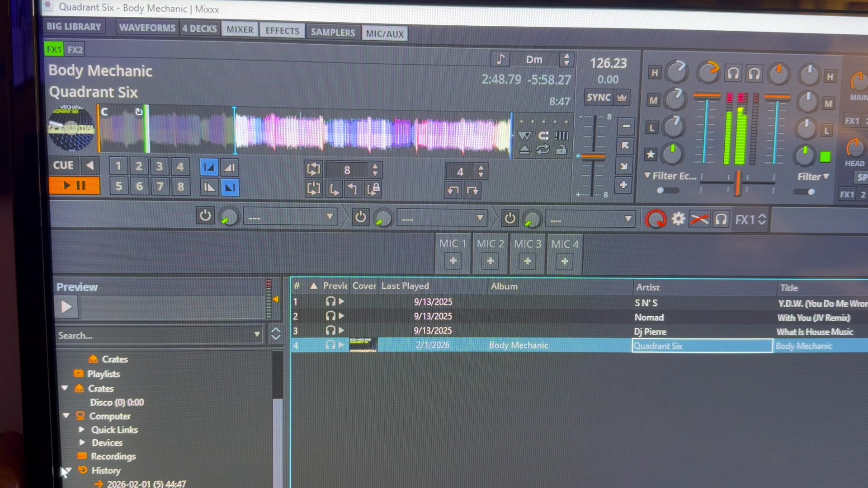The image size is (868, 488).
Task: Toggle the magnet quantize icon beside the waveform
Action: 543,136
